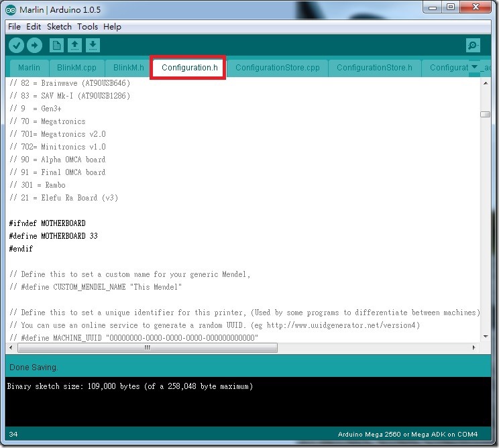Open the Edit menu
The width and height of the screenshot is (499, 448).
(34, 27)
